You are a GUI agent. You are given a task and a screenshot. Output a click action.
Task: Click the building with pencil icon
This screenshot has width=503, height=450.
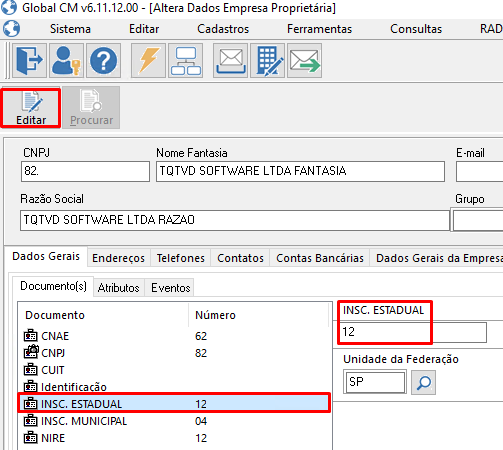(x=267, y=61)
